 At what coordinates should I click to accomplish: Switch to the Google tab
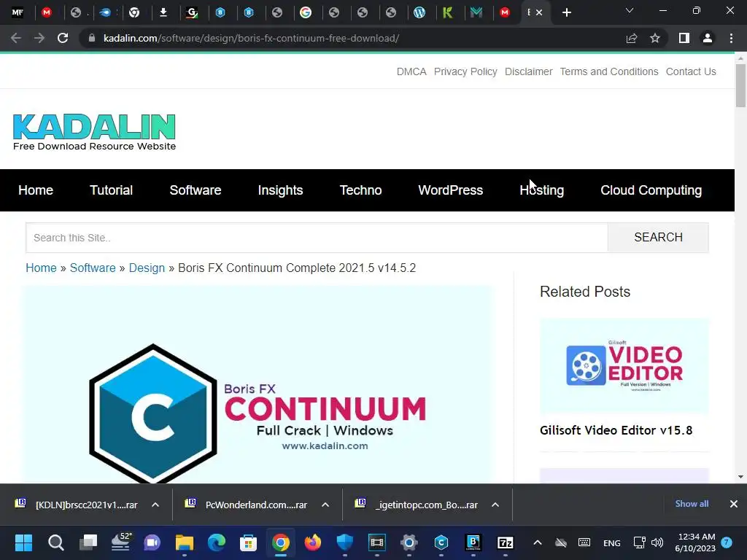[x=306, y=13]
